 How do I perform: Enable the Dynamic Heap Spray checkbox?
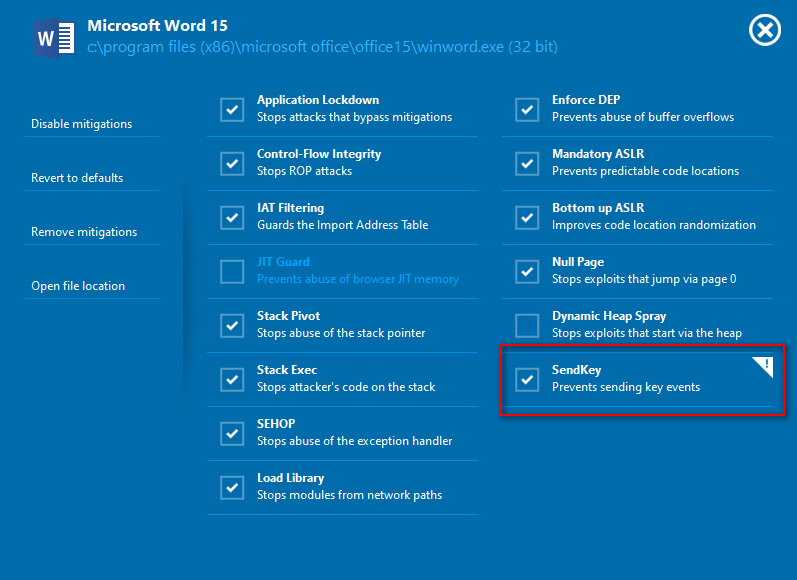point(527,325)
